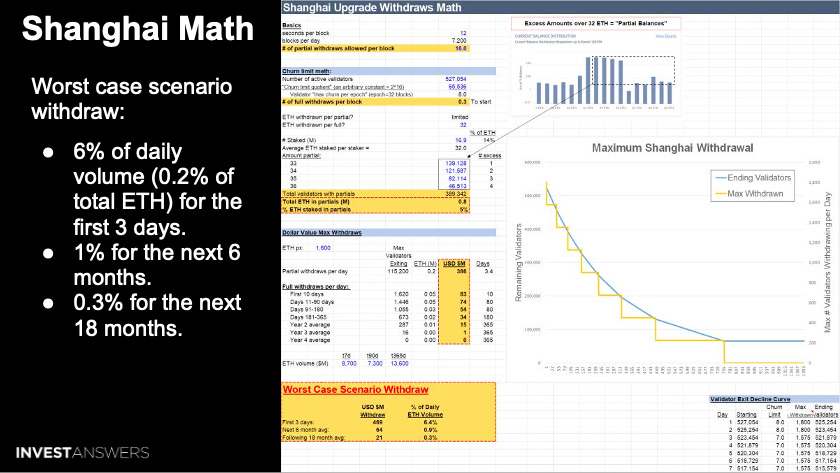Click the 'Exiting' column header

tap(399, 264)
